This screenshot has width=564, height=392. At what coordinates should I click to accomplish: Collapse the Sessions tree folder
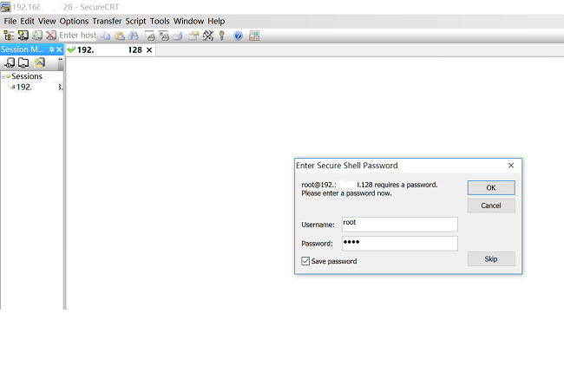point(3,76)
